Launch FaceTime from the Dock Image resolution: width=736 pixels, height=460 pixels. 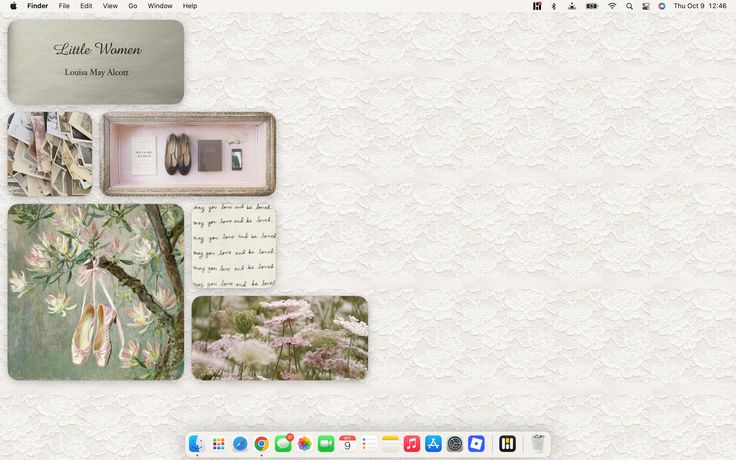326,444
